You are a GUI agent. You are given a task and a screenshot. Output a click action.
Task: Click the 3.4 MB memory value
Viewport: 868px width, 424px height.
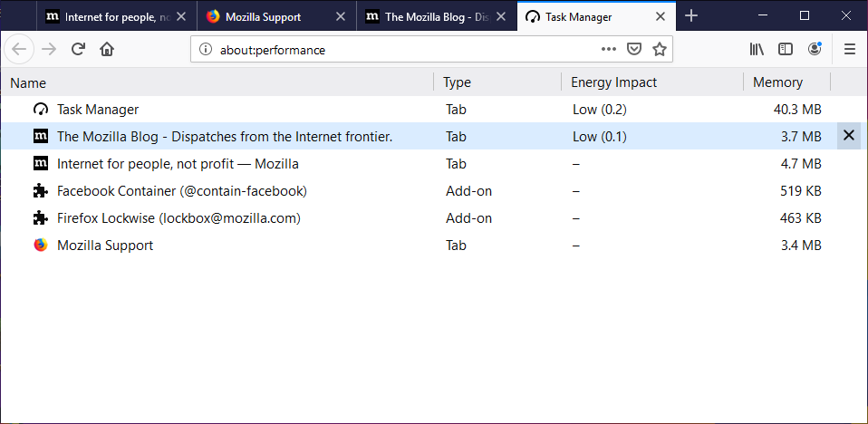click(x=801, y=246)
